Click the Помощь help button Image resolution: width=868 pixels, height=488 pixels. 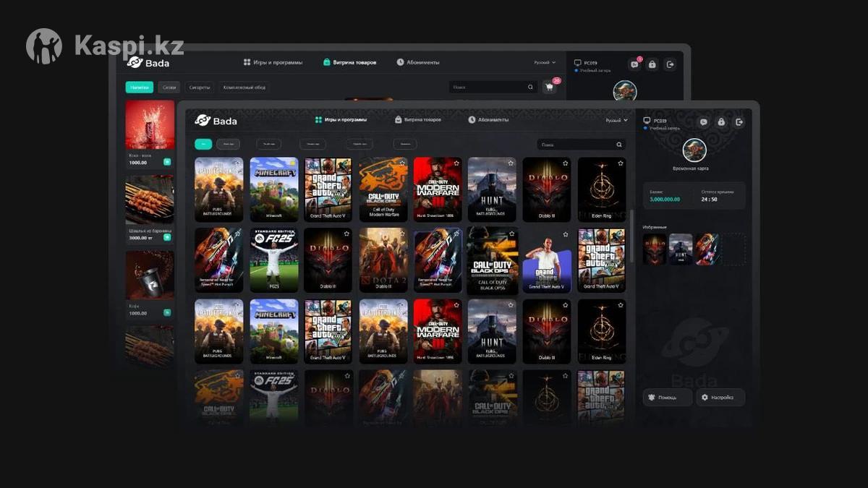click(x=667, y=397)
